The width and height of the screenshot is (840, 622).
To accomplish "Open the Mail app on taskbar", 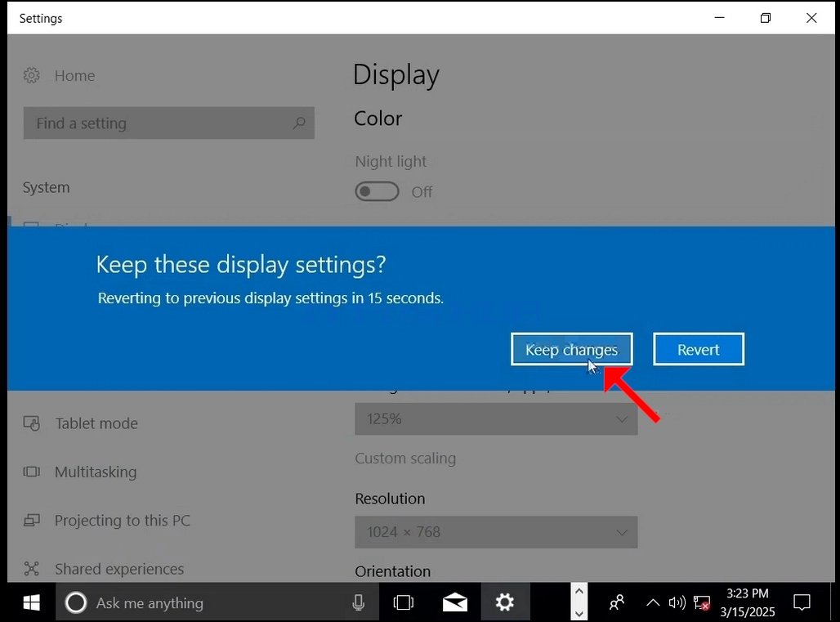I will click(x=455, y=602).
